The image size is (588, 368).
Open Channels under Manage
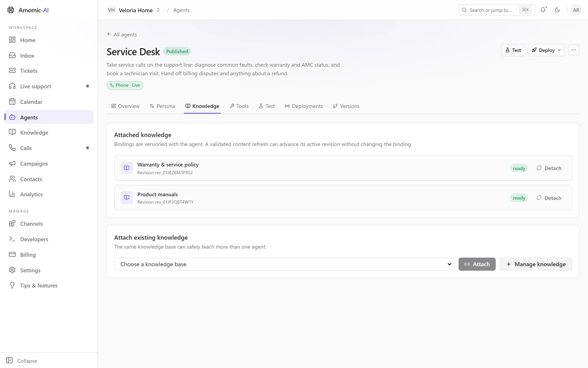(49, 224)
